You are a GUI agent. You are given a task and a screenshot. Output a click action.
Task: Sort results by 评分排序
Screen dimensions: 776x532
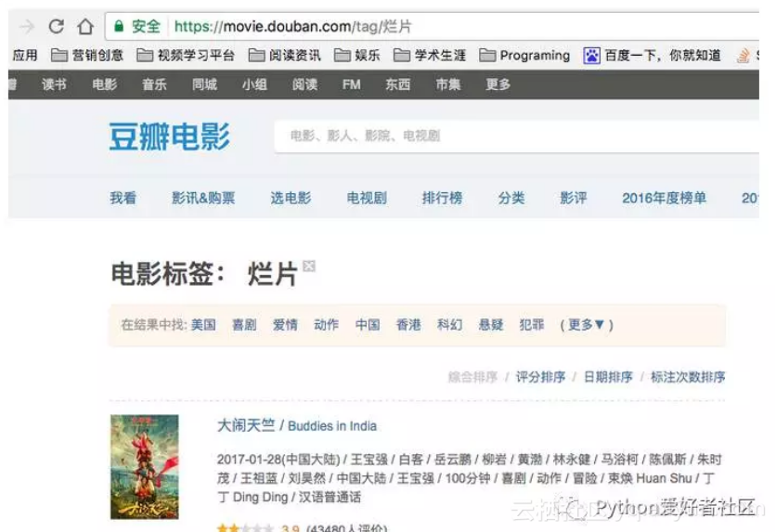tap(540, 377)
